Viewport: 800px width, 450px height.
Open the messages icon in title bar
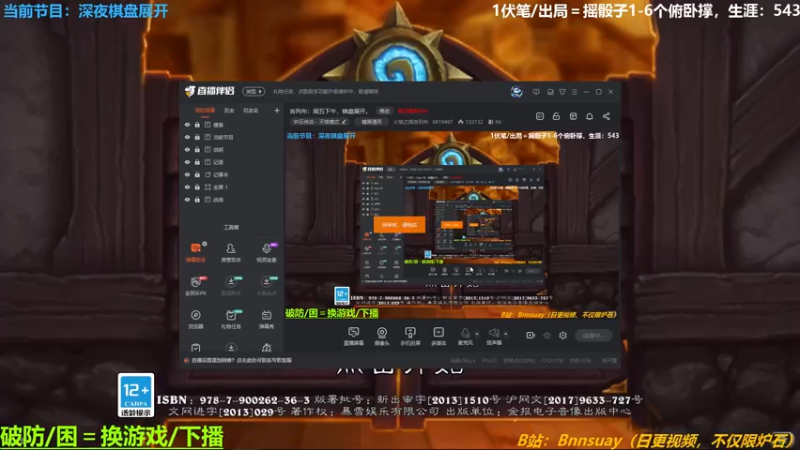[x=536, y=92]
